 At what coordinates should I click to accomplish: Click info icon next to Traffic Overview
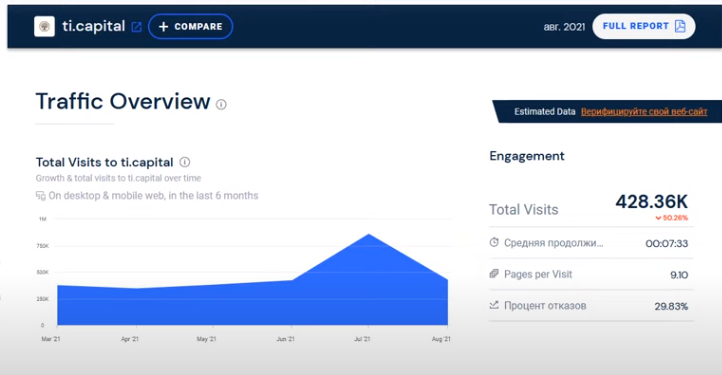(x=221, y=105)
